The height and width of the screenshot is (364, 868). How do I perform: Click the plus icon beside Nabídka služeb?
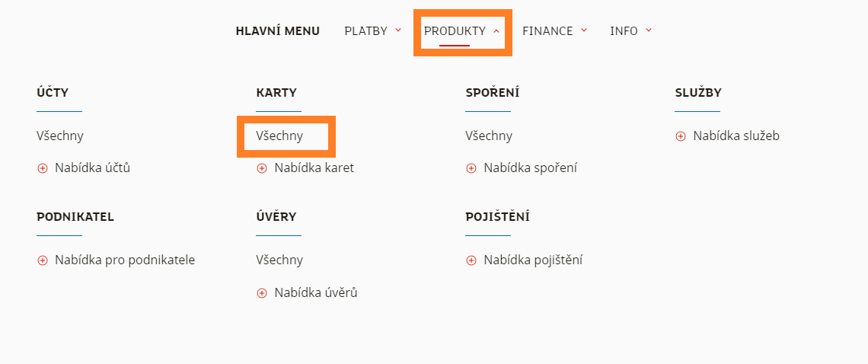click(x=681, y=136)
